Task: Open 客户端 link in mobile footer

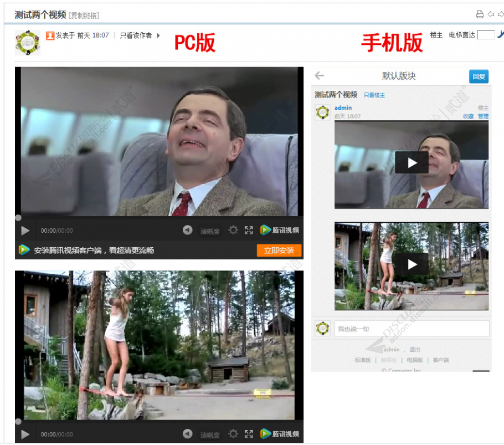Action: pyautogui.click(x=441, y=360)
